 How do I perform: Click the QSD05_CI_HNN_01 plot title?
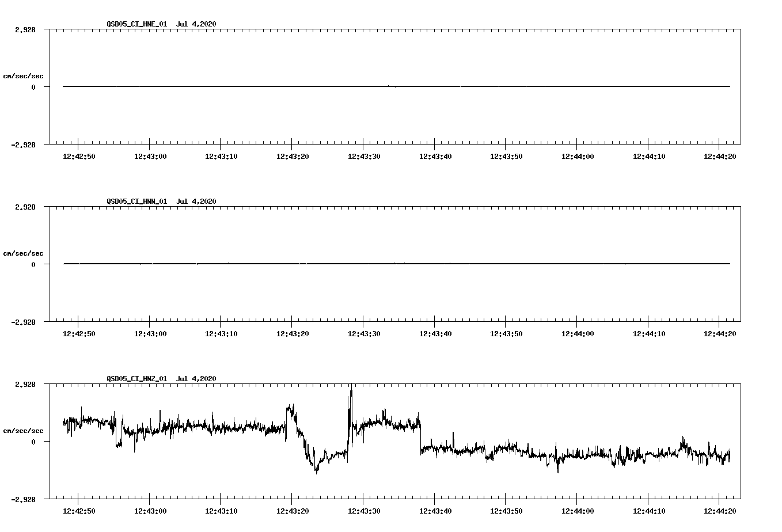161,201
